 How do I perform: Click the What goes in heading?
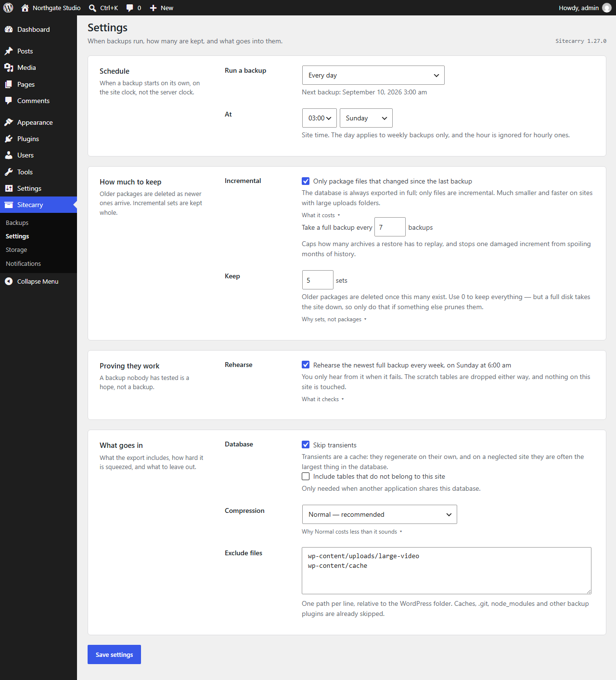121,445
